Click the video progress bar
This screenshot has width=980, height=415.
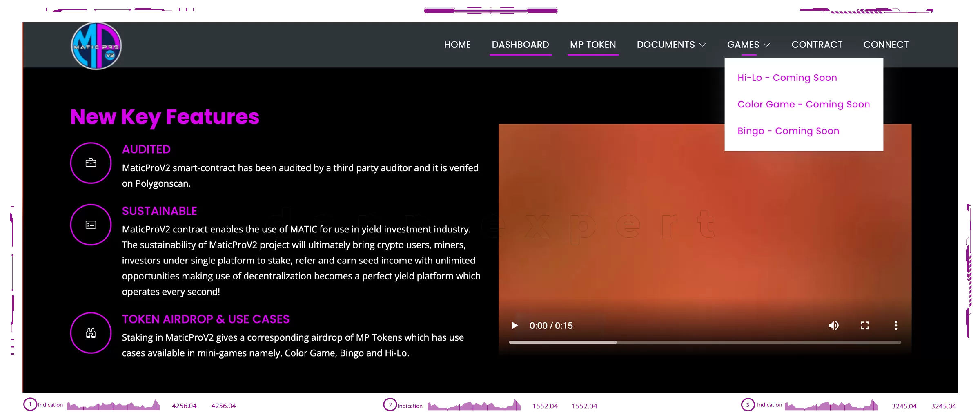705,342
